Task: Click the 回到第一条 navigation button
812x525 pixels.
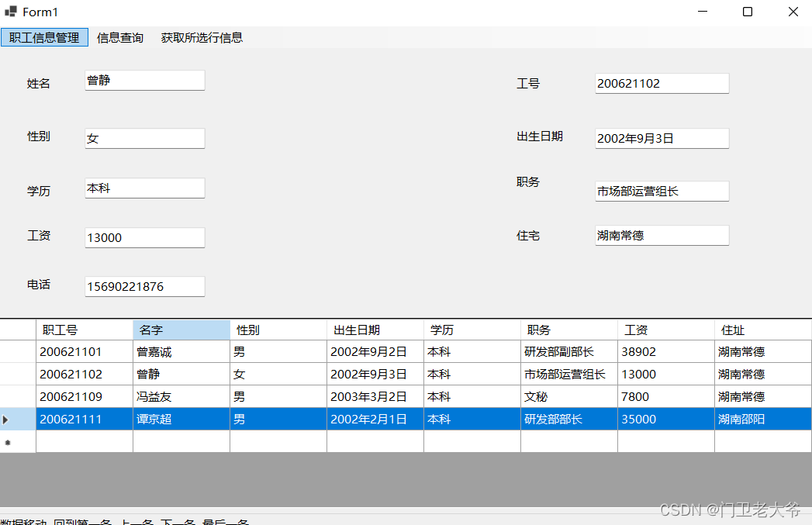Action: coord(82,521)
